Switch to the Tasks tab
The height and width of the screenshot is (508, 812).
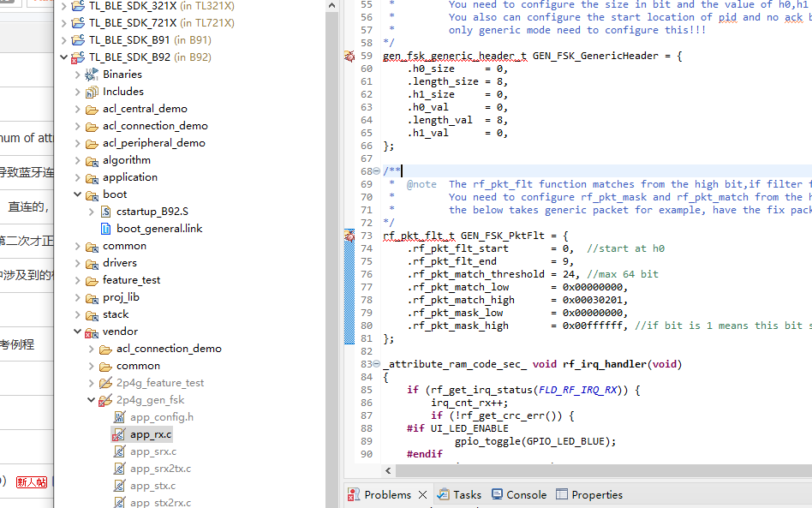467,494
